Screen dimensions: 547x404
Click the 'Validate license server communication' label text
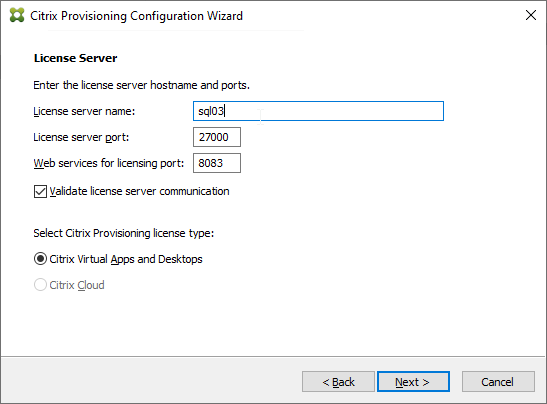139,191
